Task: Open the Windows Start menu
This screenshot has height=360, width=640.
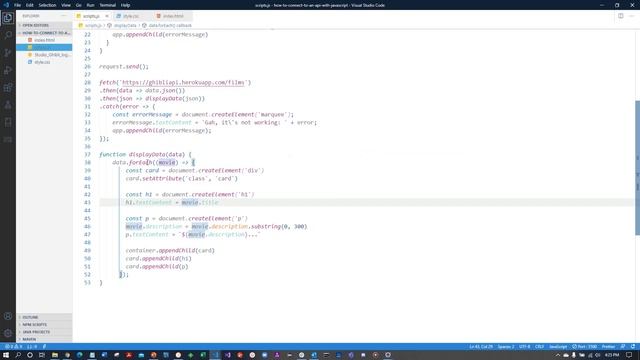Action: tap(6, 355)
